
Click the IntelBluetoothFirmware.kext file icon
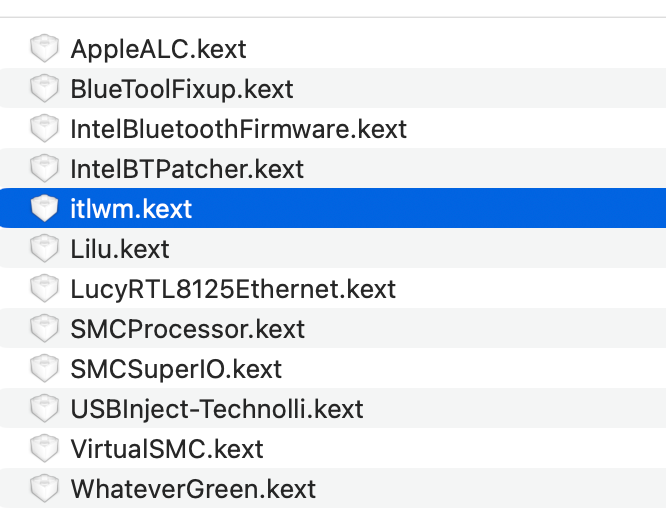[x=44, y=128]
